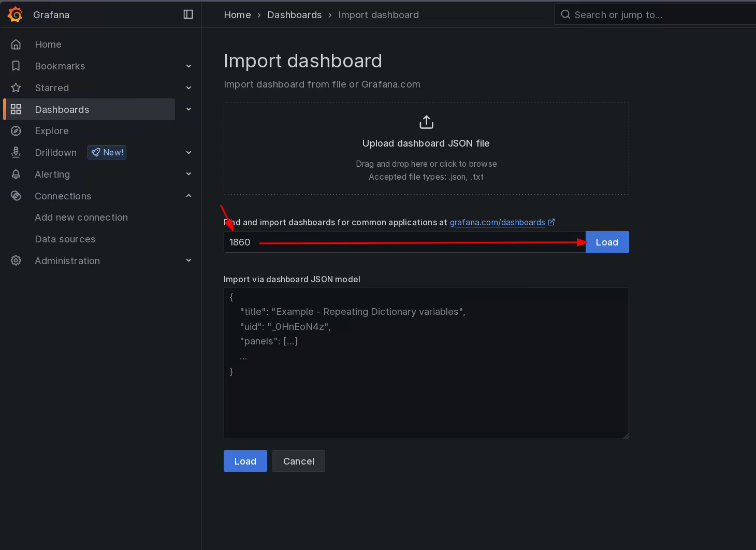Click the Alerting bell icon
Viewport: 756px width, 550px height.
(x=16, y=175)
